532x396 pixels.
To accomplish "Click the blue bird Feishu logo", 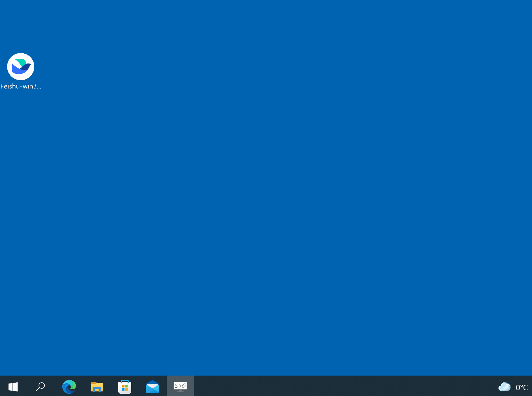I will click(x=21, y=67).
